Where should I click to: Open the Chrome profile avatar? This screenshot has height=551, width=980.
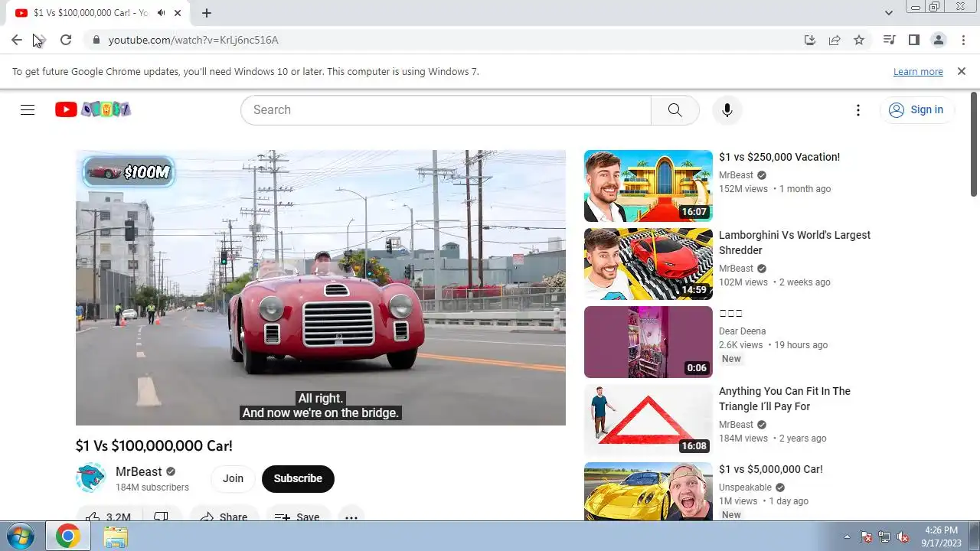coord(938,40)
